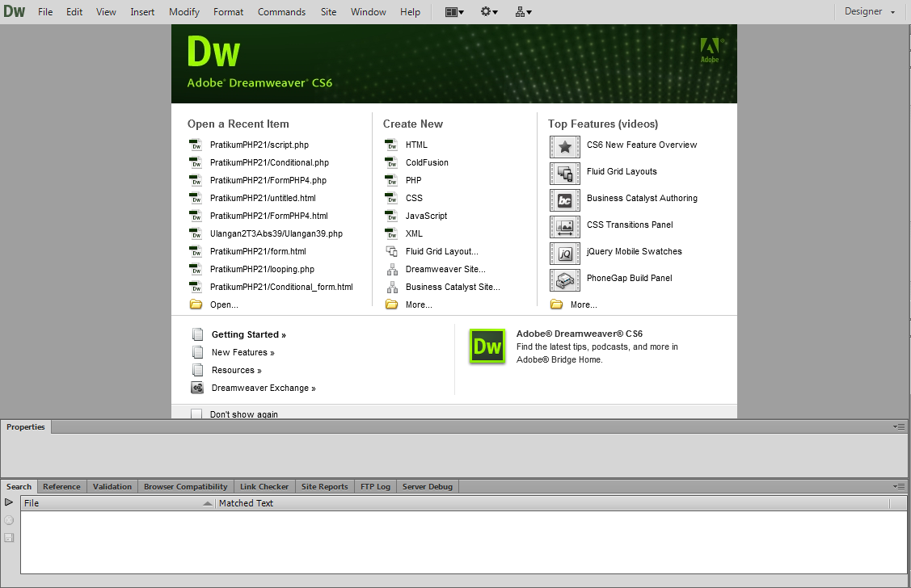Open the Results panel options menu
The image size is (911, 588).
[899, 486]
